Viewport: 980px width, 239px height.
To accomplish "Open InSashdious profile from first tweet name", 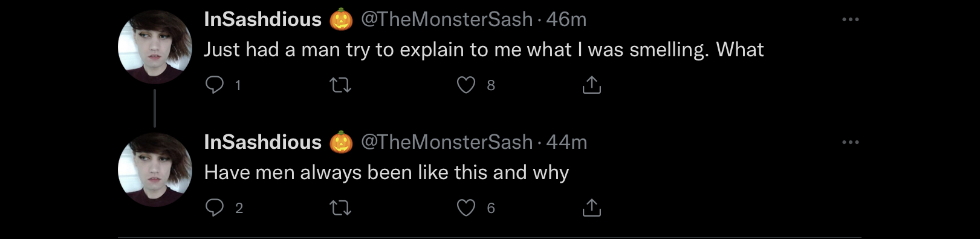I will coord(263,19).
